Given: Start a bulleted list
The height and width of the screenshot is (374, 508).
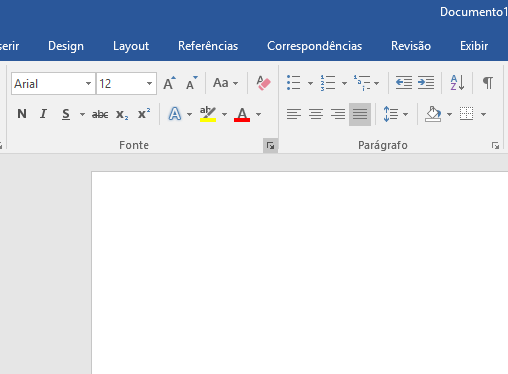Looking at the screenshot, I should 294,83.
